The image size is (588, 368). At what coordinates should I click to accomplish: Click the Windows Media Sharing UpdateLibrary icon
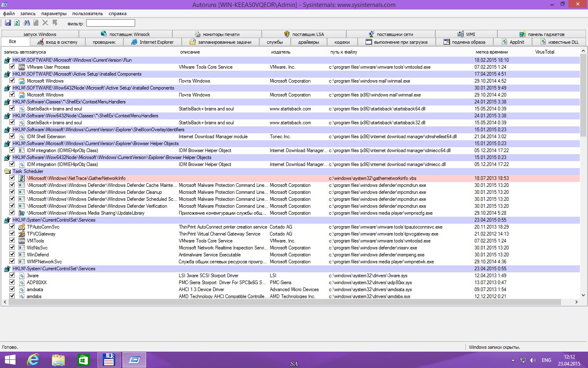22,213
